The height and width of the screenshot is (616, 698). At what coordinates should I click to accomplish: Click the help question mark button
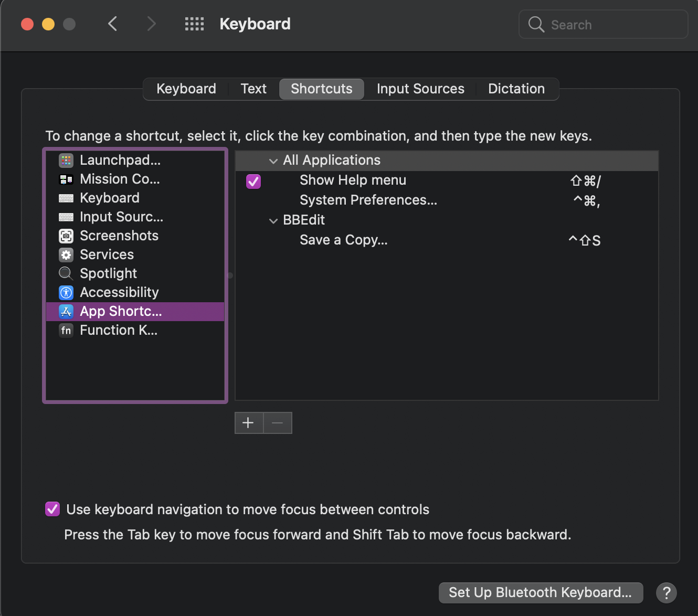[666, 593]
